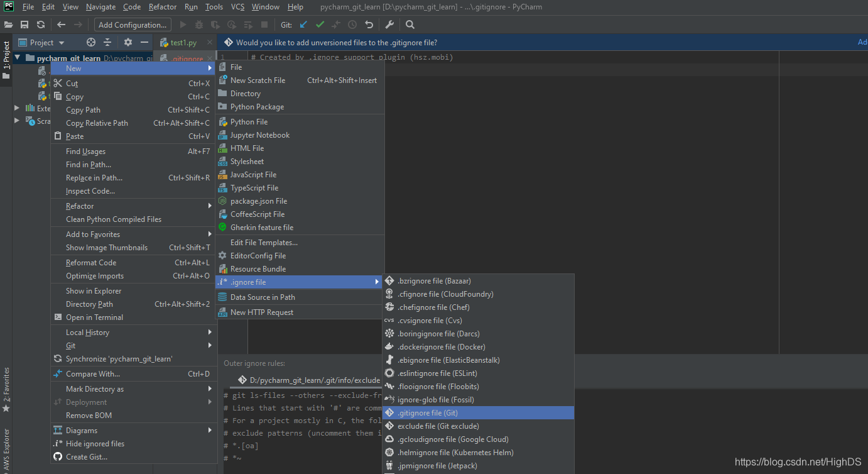Viewport: 868px width, 474px height.
Task: Select Find in Path... entry
Action: point(133,165)
